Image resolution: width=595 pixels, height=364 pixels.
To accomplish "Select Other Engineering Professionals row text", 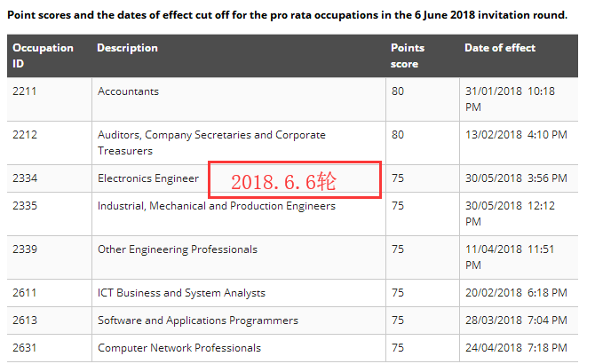I will (178, 249).
